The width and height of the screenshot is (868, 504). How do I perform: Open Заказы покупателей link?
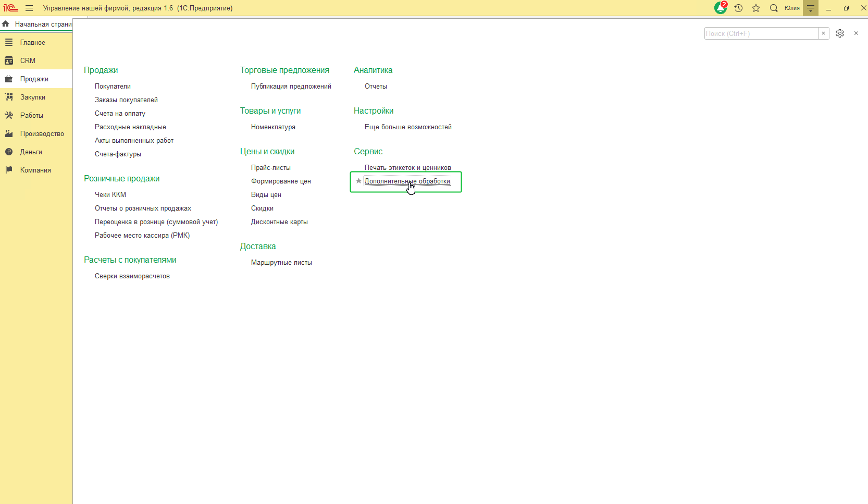(x=126, y=100)
